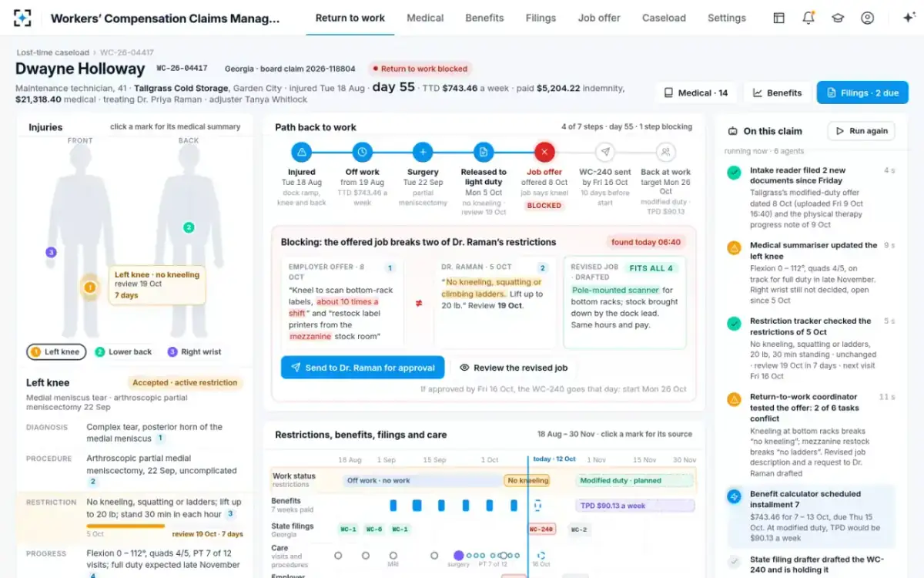Click Review the revised job button
This screenshot has width=924, height=578.
click(514, 368)
